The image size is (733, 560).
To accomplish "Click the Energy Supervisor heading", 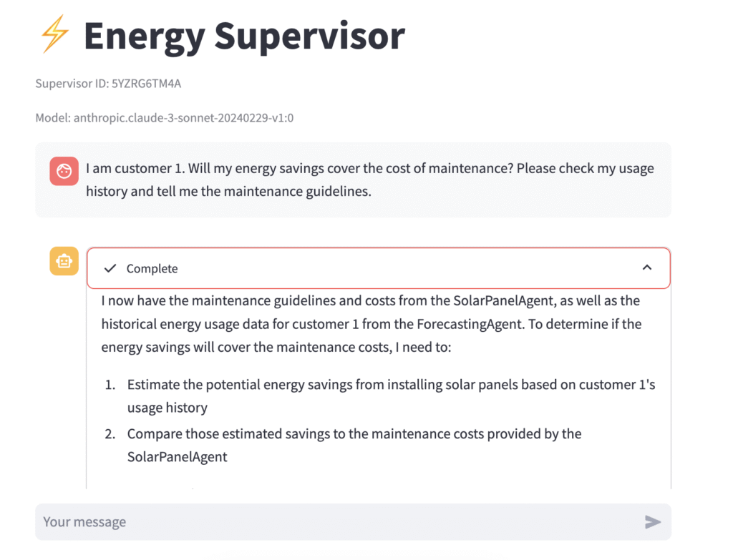I will (x=244, y=36).
